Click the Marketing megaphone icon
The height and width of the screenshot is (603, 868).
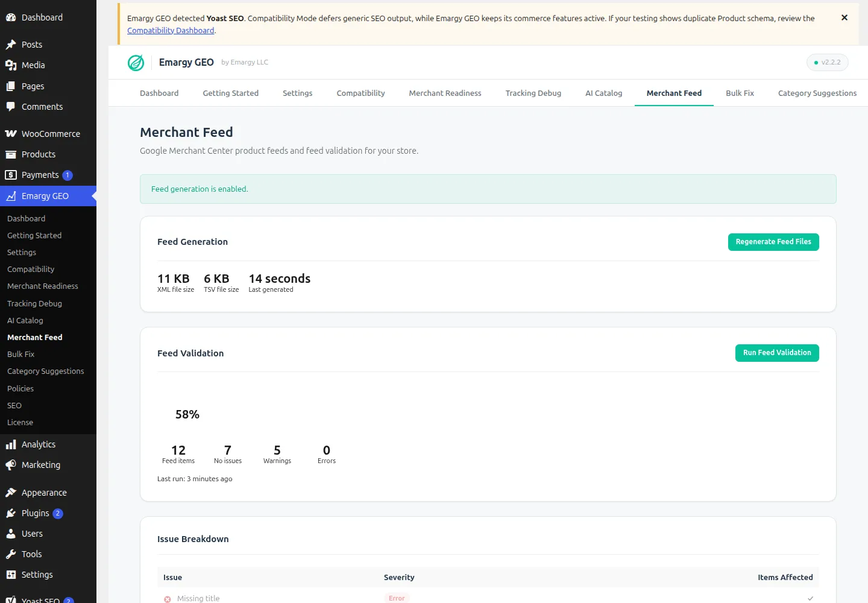point(11,465)
